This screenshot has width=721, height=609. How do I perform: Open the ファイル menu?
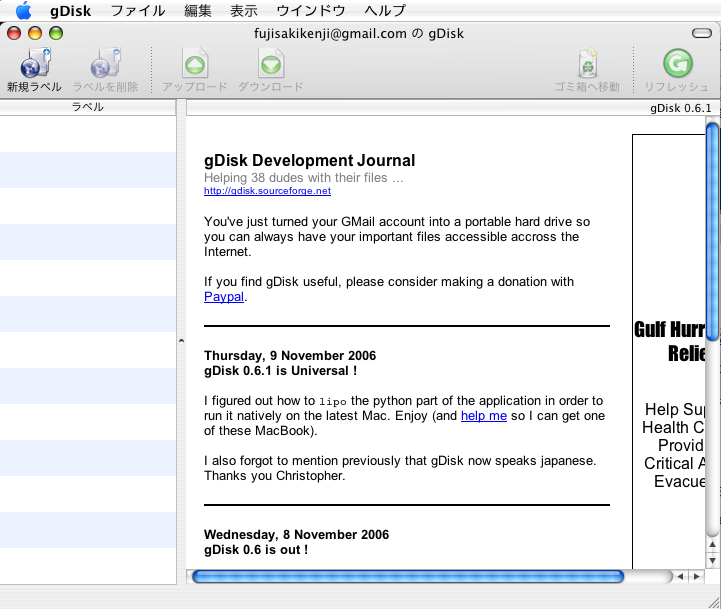[137, 11]
